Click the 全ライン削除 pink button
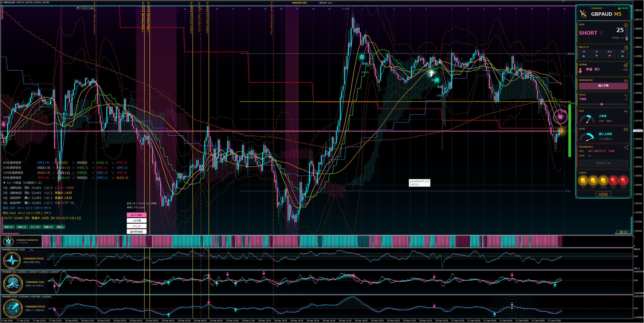Viewport: 644px width, 323px height. (137, 215)
